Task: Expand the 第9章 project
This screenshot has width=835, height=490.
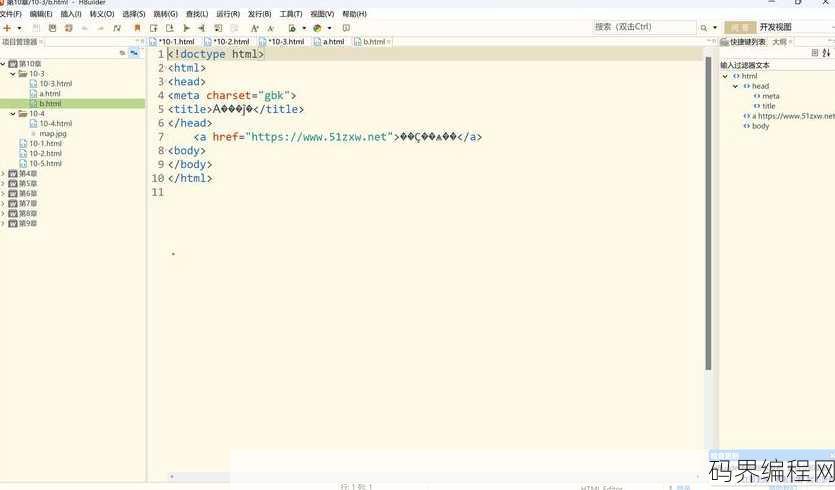Action: 3,224
